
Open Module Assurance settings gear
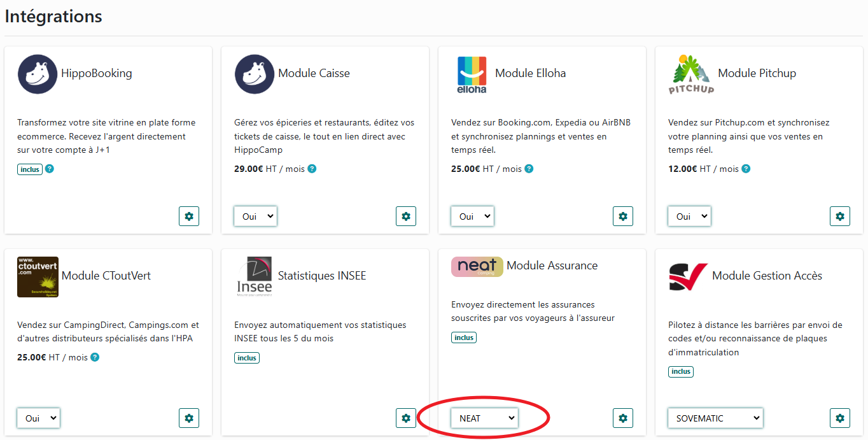[x=623, y=418]
